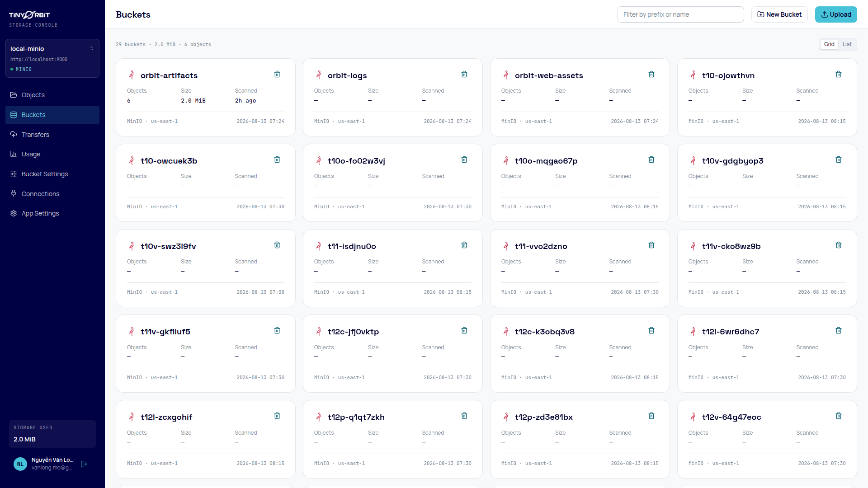Remove orbit-web-assets bucket with trash icon
The width and height of the screenshot is (868, 488).
[x=651, y=74]
